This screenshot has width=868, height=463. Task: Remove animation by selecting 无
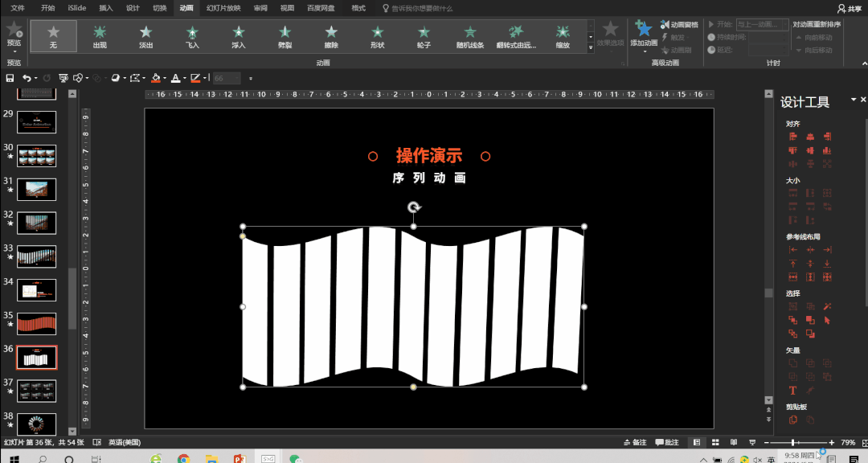(53, 36)
